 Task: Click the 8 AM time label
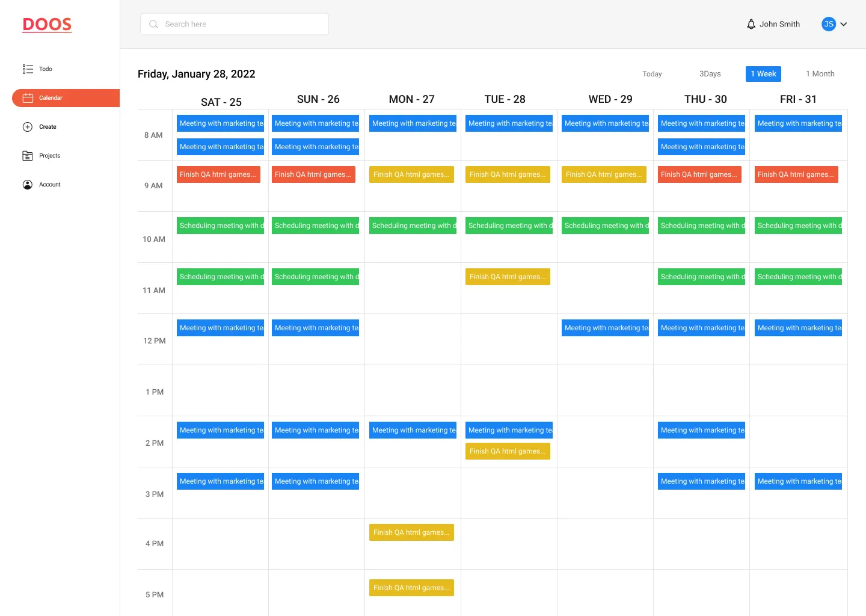(153, 135)
